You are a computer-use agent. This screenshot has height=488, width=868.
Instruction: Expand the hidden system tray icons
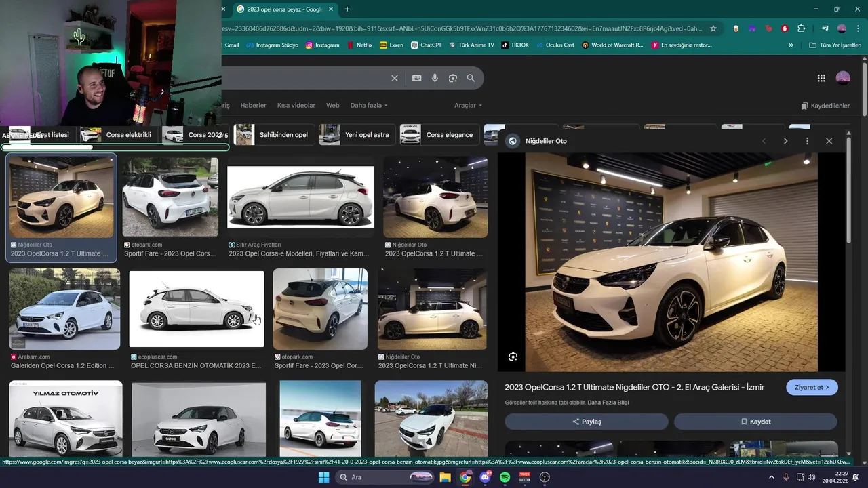click(x=771, y=477)
